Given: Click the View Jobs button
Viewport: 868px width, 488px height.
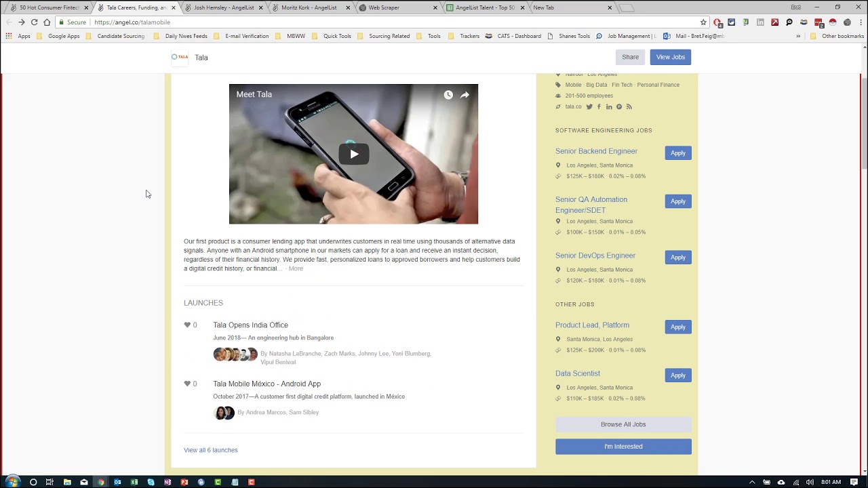Looking at the screenshot, I should point(670,57).
